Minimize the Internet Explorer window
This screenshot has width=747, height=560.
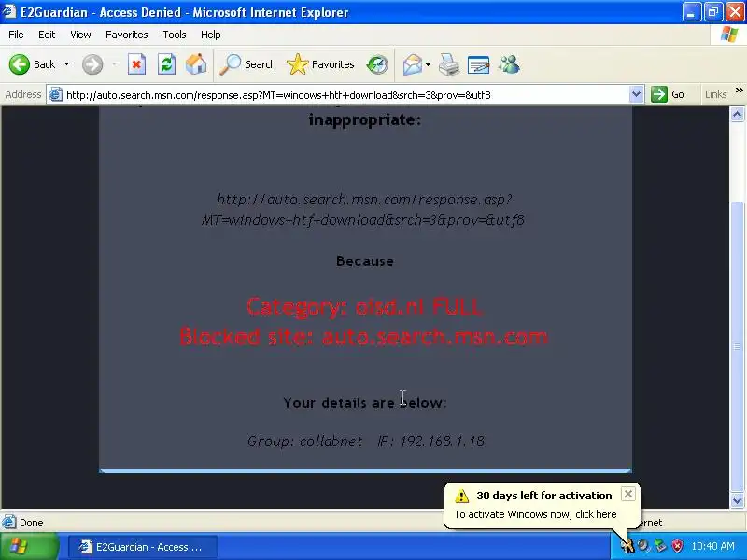point(692,12)
